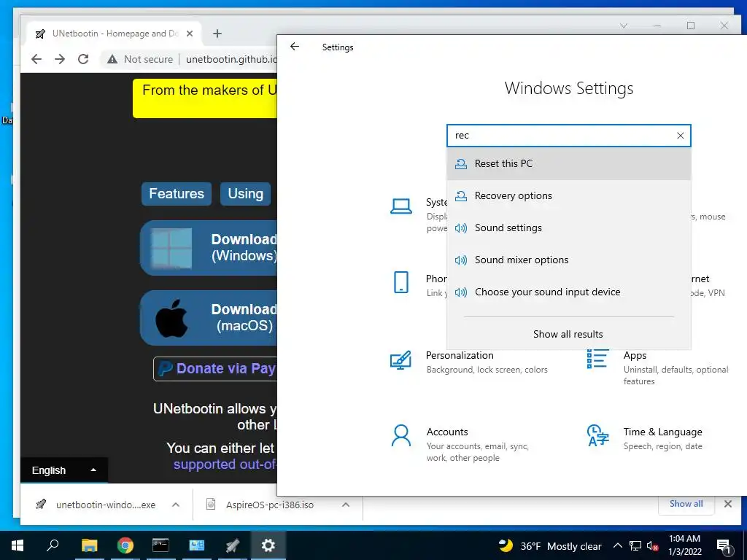The height and width of the screenshot is (560, 747).
Task: Click Download (Windows) button
Action: coord(209,248)
